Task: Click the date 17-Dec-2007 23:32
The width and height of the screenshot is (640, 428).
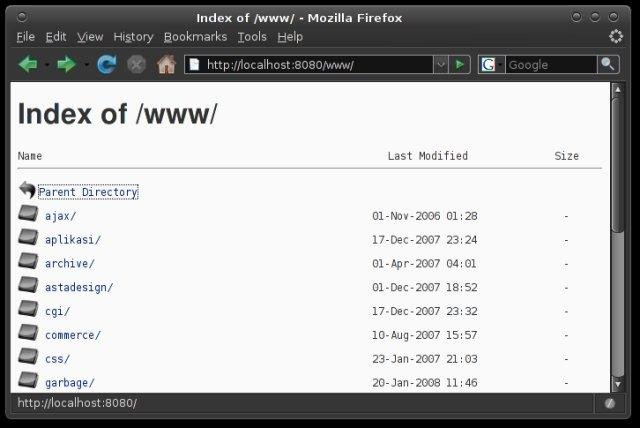Action: tap(424, 311)
